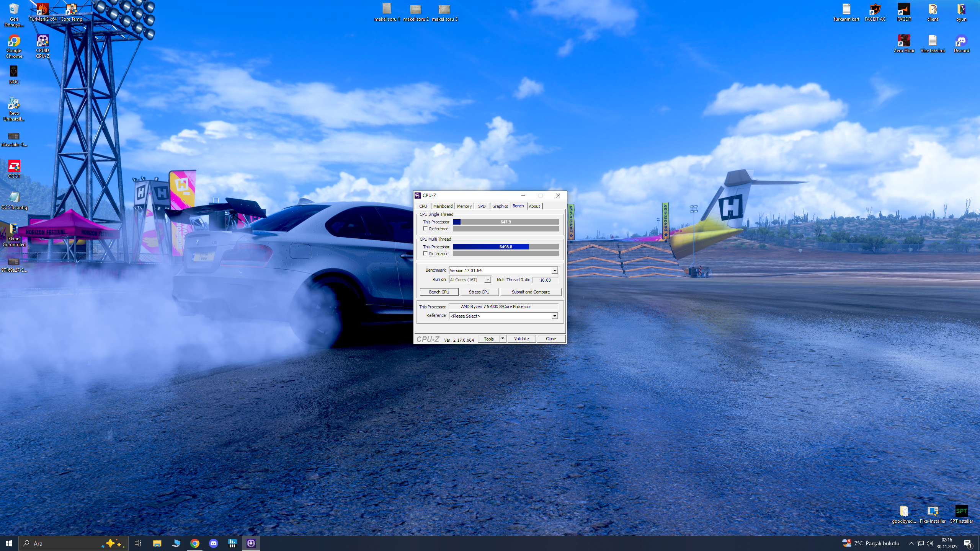Viewport: 980px width, 551px height.
Task: Enable the Multi Thread Reference checkbox
Action: tap(425, 253)
